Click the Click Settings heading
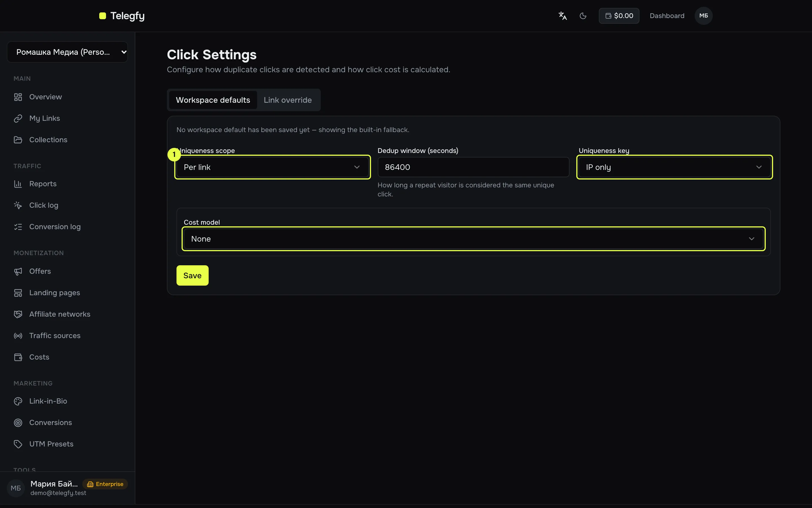The image size is (812, 508). (x=212, y=55)
